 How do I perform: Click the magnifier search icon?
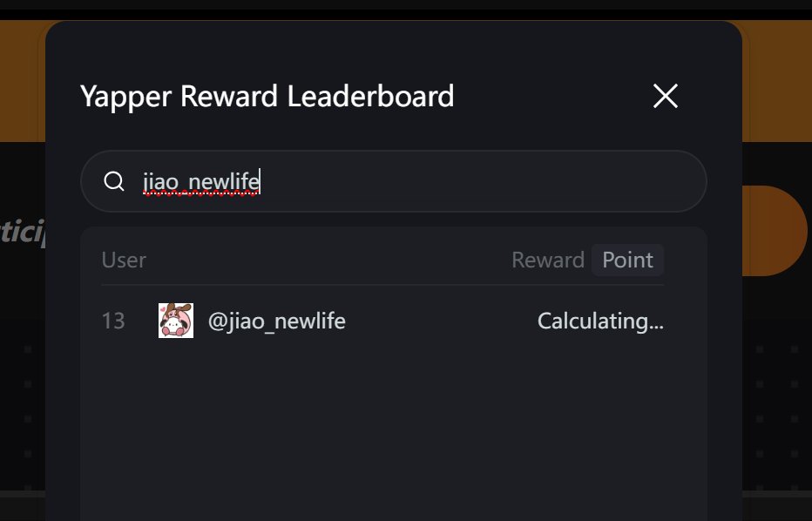(113, 181)
